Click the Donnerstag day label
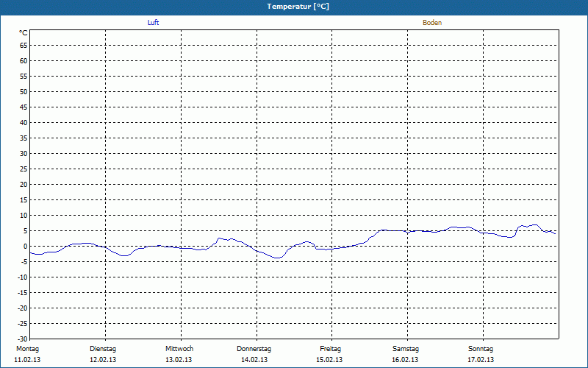Viewport: 588px width, 368px height. pos(254,349)
